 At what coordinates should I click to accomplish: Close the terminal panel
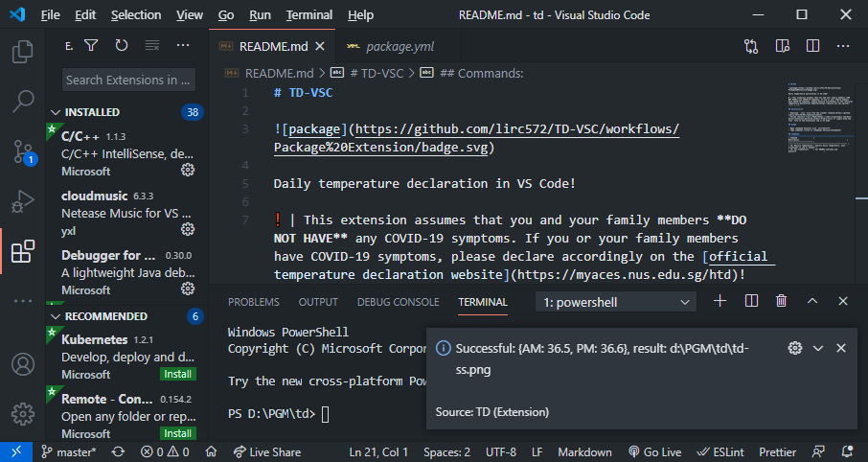843,301
